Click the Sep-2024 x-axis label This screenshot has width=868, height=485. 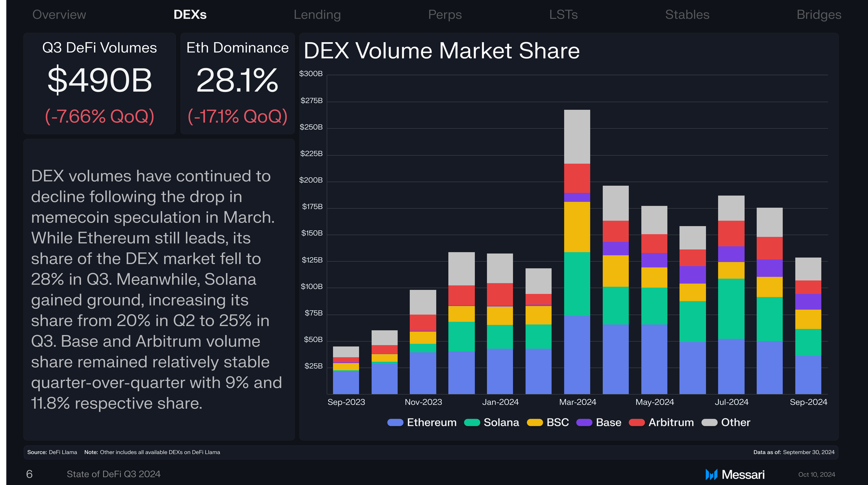pyautogui.click(x=809, y=402)
